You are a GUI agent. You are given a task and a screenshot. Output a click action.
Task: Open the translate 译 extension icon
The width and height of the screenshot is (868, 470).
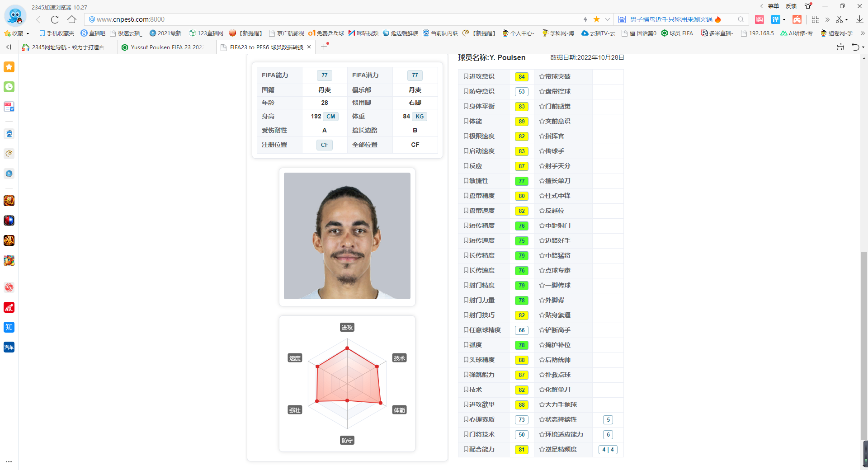click(x=776, y=19)
